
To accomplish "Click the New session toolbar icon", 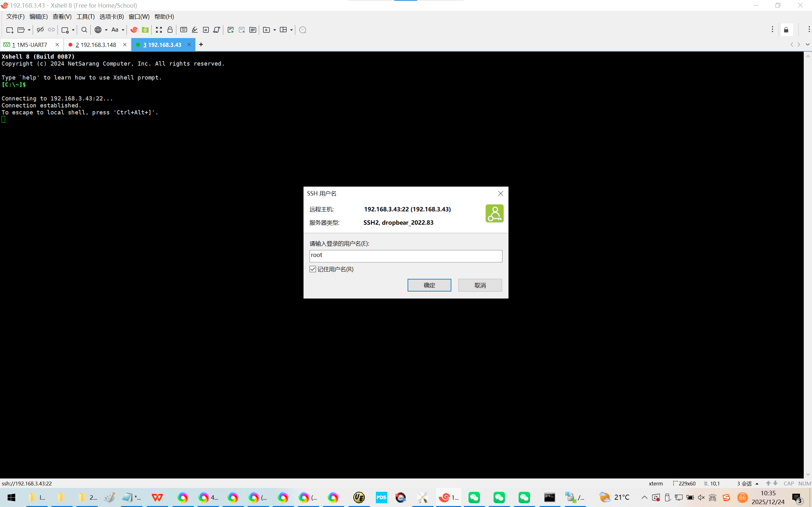I will tap(10, 30).
